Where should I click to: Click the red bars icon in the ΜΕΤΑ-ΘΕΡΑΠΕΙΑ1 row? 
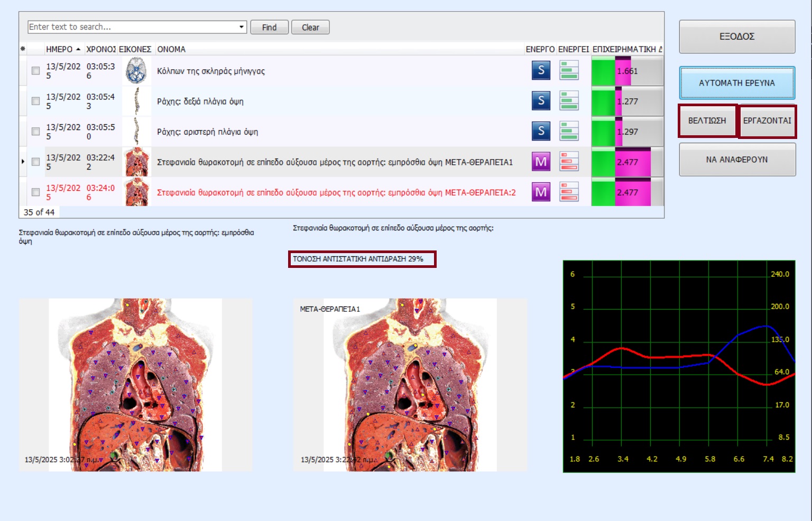[x=569, y=162]
